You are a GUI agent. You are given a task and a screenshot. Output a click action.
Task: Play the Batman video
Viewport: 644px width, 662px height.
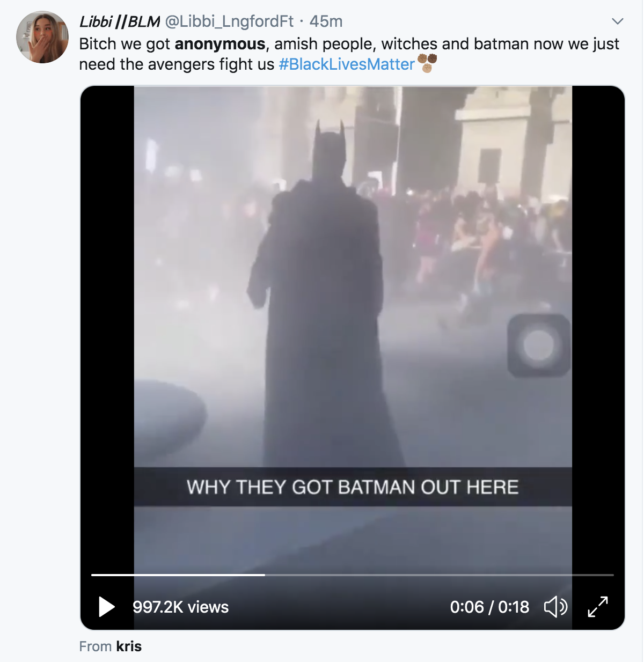click(x=107, y=607)
